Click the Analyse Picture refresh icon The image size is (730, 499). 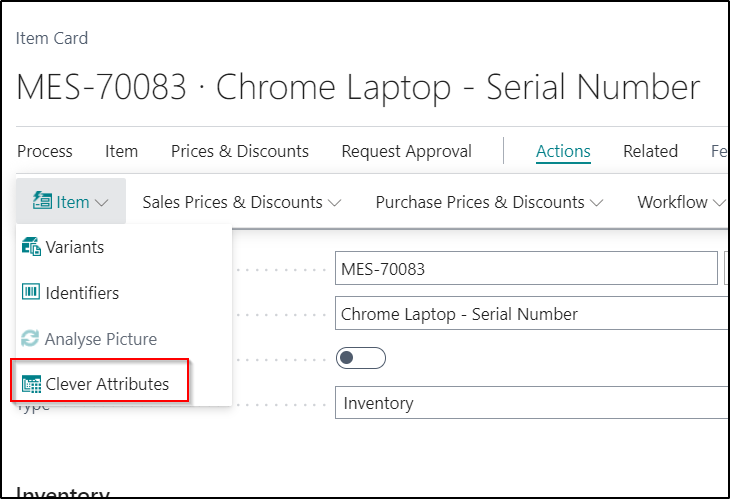[x=30, y=338]
